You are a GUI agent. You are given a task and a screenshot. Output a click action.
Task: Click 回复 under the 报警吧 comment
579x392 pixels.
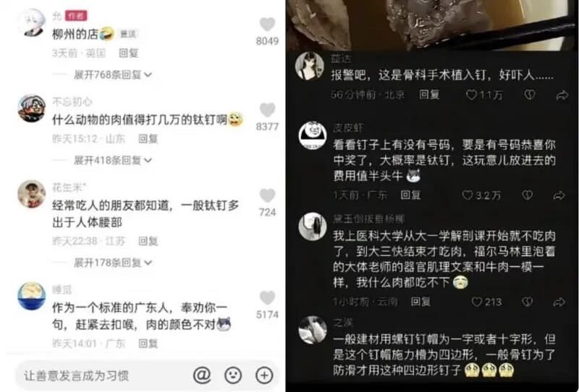tap(429, 95)
